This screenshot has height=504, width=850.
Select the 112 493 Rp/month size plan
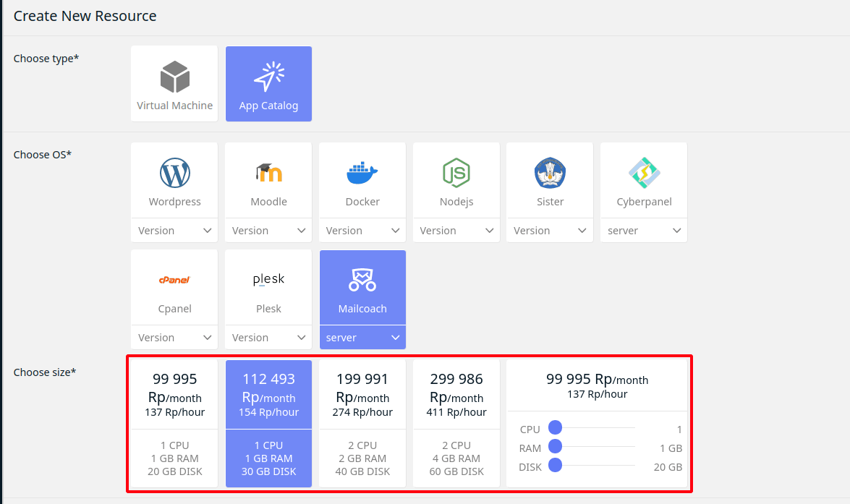(x=268, y=423)
